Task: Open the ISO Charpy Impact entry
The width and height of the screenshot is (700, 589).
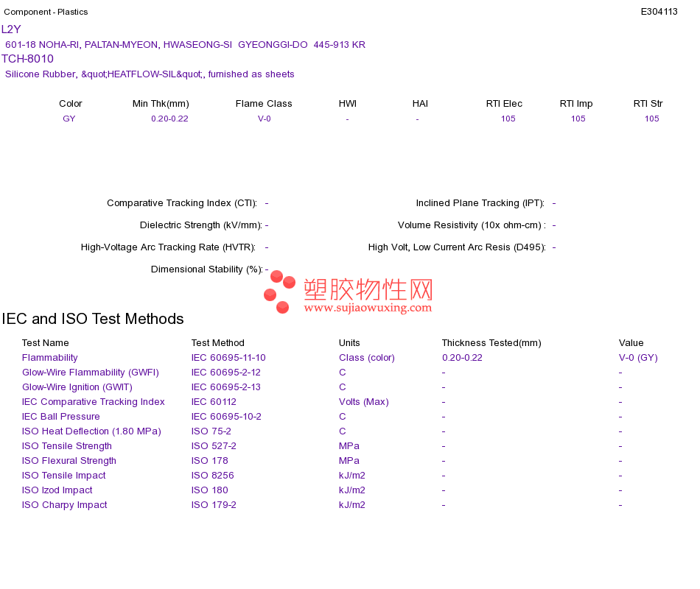Action: pyautogui.click(x=64, y=505)
